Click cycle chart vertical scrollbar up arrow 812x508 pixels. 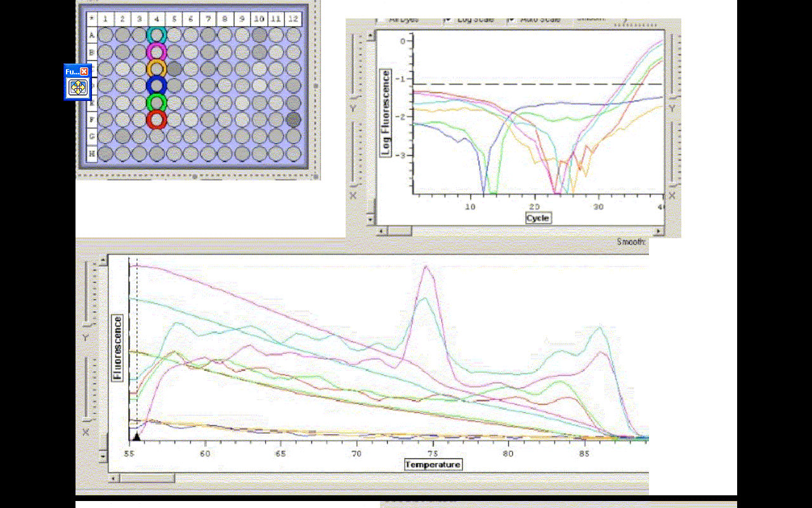(371, 36)
